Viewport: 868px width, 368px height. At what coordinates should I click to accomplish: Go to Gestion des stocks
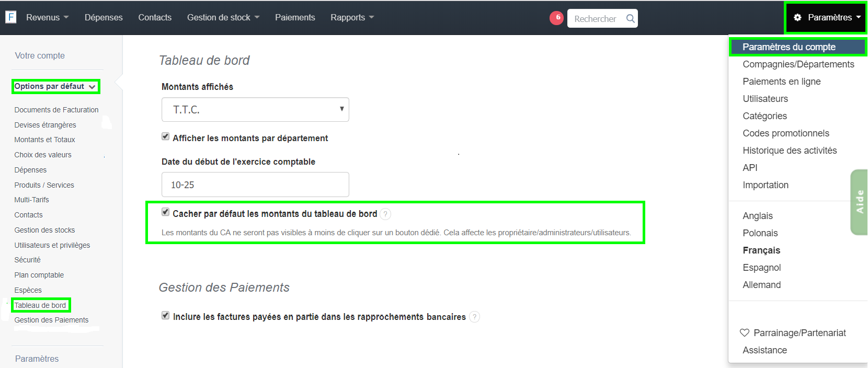coord(44,230)
